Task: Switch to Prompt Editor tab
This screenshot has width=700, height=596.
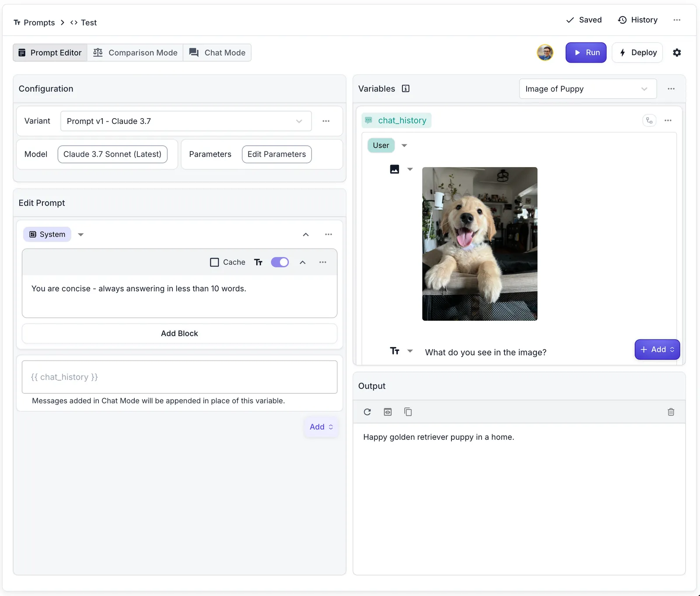Action: click(x=50, y=53)
